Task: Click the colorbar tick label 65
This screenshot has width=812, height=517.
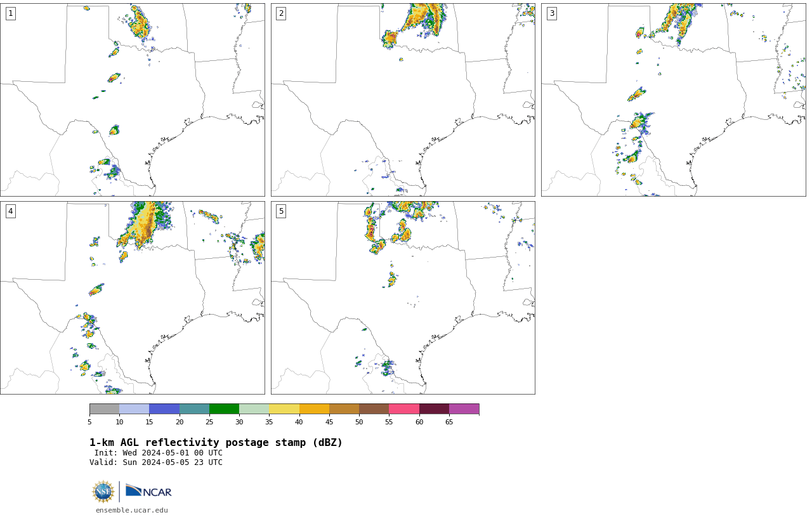Action: coord(449,422)
